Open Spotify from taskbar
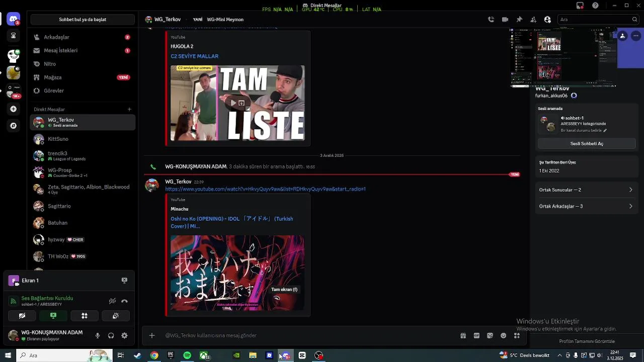644x362 pixels. 187,355
